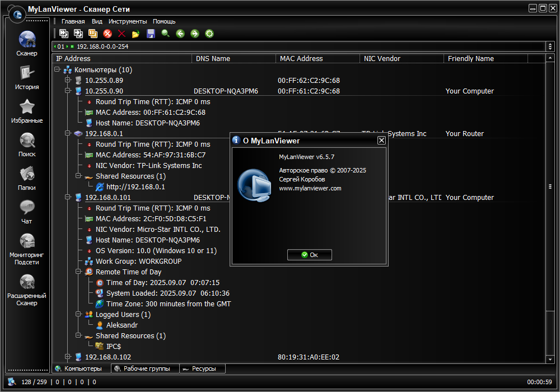Collapse Remote Time of Day node
560x392 pixels.
click(78, 272)
